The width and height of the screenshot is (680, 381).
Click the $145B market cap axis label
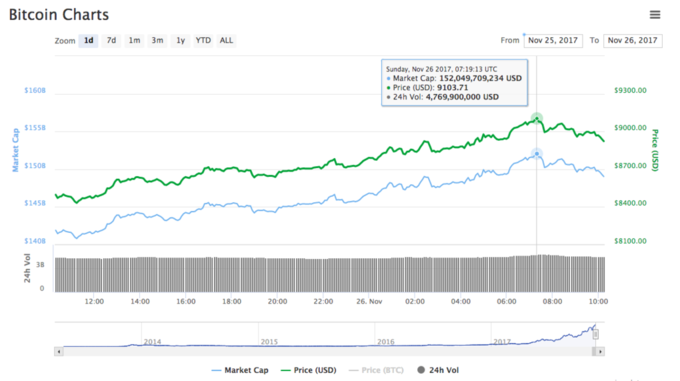click(35, 203)
